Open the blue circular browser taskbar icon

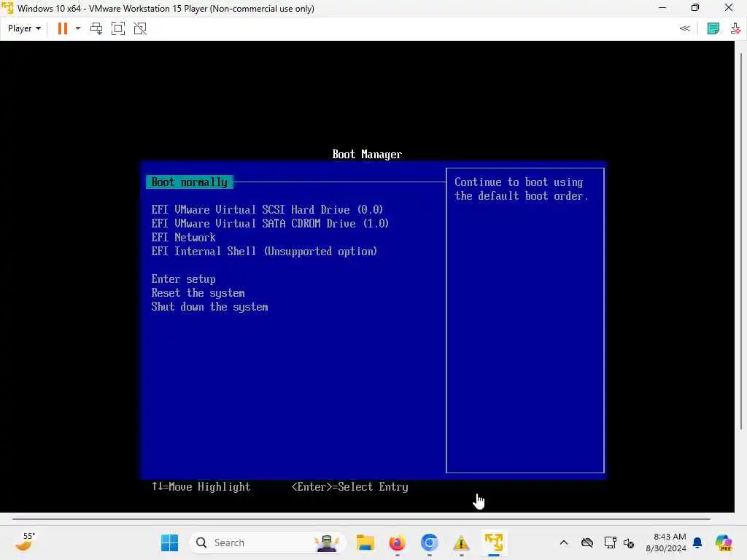429,542
